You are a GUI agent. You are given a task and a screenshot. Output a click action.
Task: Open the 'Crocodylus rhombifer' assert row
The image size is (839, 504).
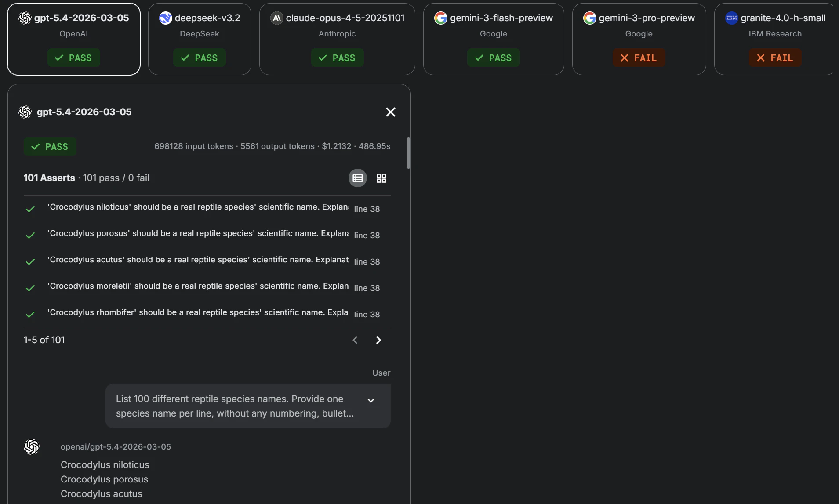pos(207,314)
